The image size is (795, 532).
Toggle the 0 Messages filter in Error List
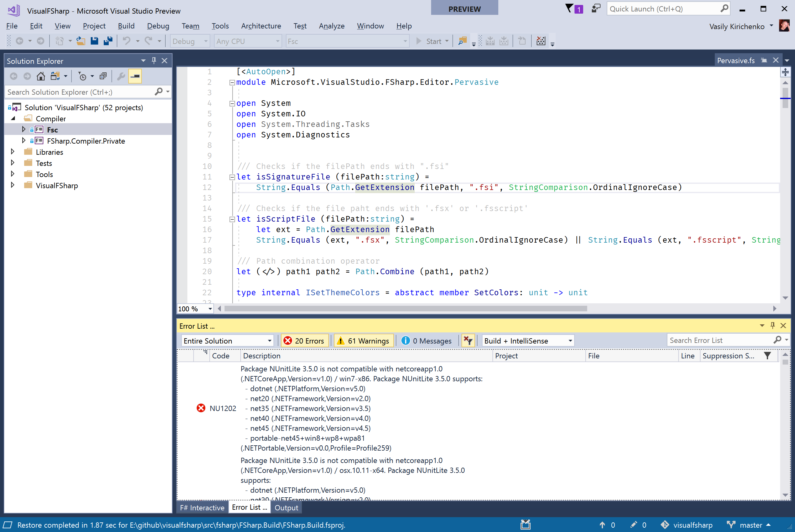coord(427,341)
